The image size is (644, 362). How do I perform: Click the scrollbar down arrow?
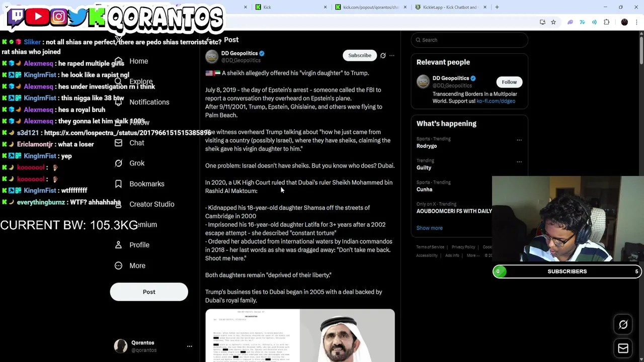click(641, 359)
